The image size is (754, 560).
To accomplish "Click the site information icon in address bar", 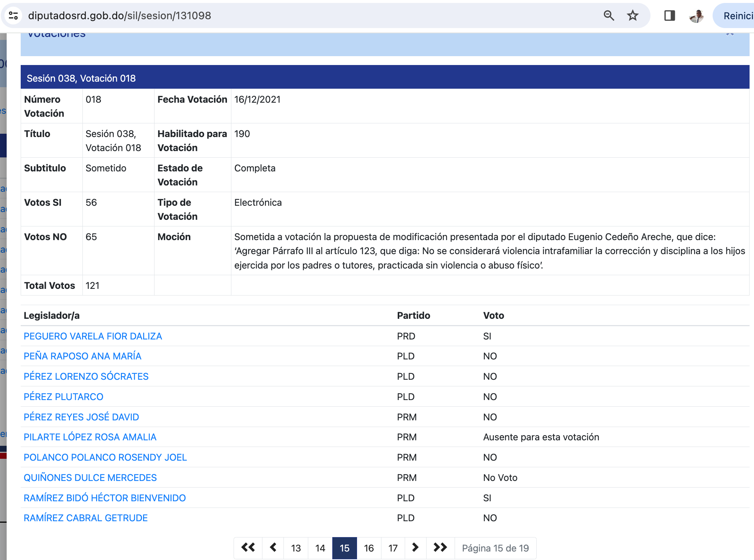I will (14, 16).
